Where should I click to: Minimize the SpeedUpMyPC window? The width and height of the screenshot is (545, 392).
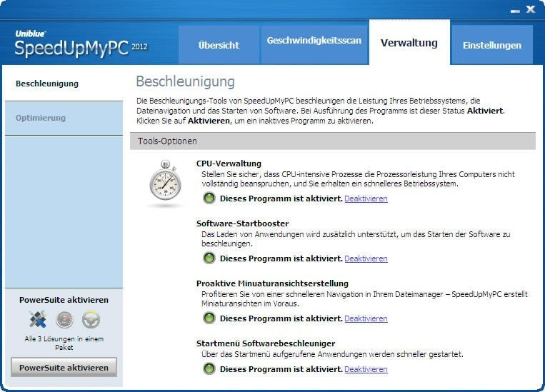click(x=515, y=11)
